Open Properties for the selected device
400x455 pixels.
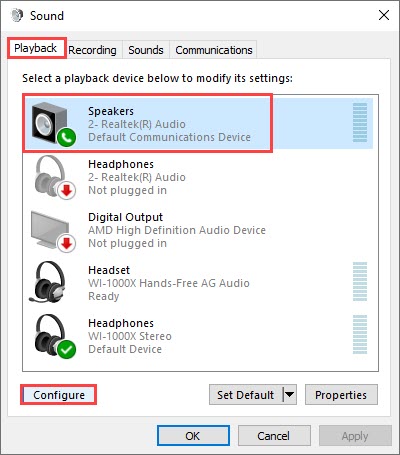(x=341, y=395)
